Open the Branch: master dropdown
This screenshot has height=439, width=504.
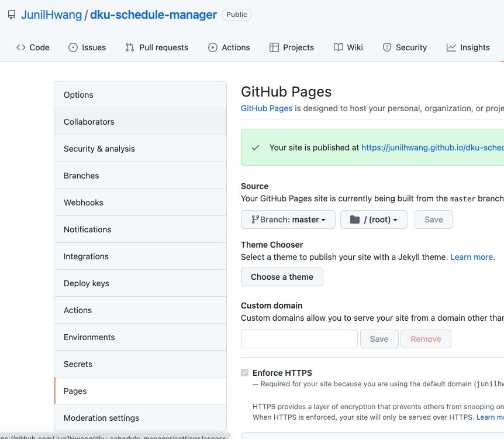coord(288,220)
